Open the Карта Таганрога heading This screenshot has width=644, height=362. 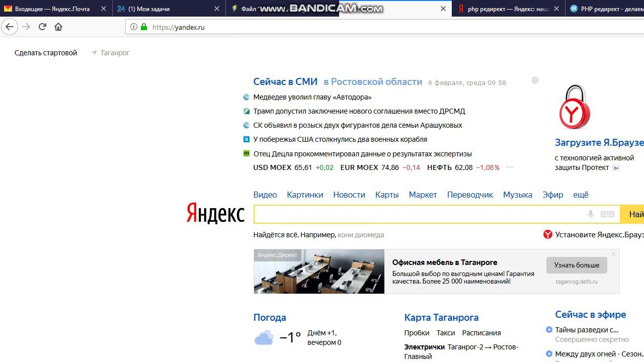(x=441, y=317)
